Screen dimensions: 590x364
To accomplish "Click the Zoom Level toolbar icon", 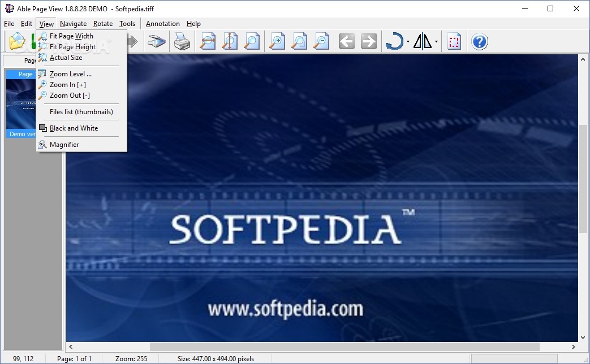I will coord(299,41).
